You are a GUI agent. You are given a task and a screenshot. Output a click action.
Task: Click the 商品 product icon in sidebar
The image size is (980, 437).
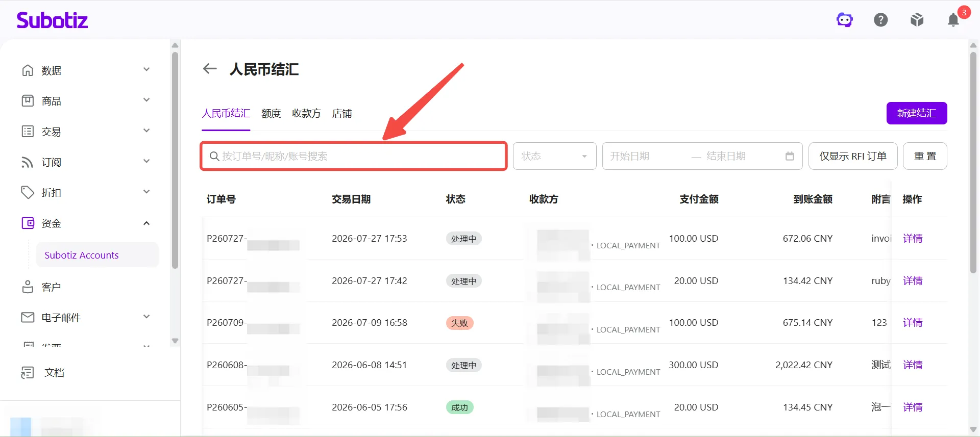(x=28, y=101)
